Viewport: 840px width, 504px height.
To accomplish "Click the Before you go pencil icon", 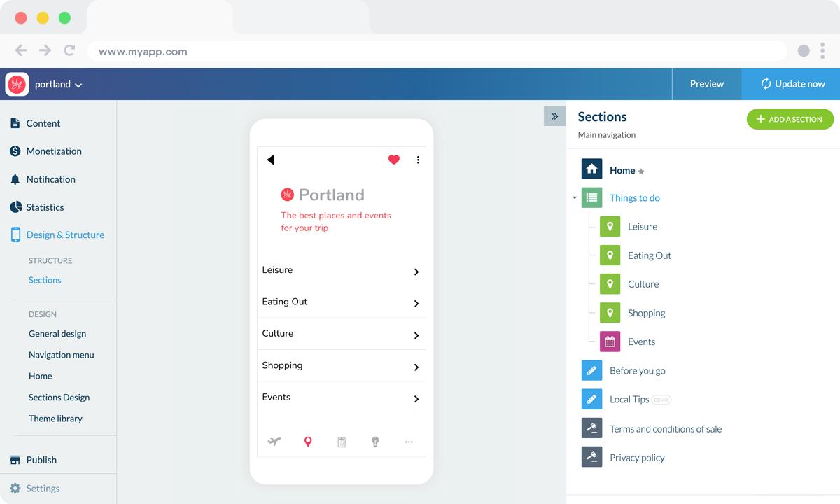I will [591, 370].
